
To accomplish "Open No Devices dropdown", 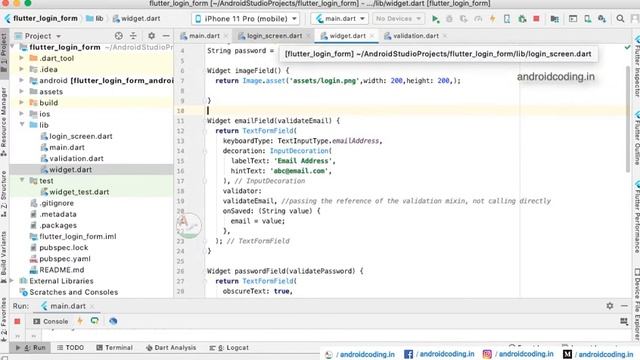I will coord(398,19).
